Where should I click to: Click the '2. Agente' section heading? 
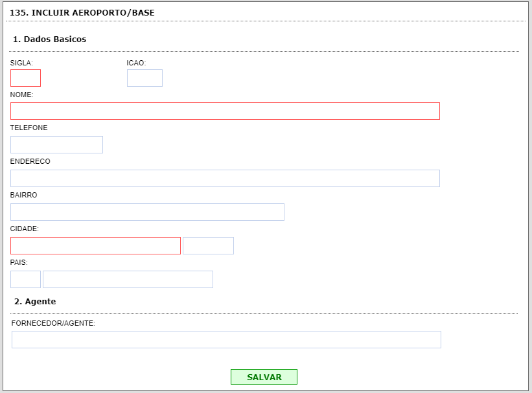35,302
